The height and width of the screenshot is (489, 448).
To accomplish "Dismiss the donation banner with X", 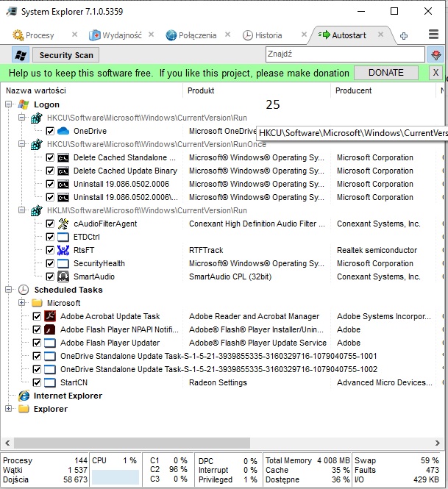I will [435, 73].
